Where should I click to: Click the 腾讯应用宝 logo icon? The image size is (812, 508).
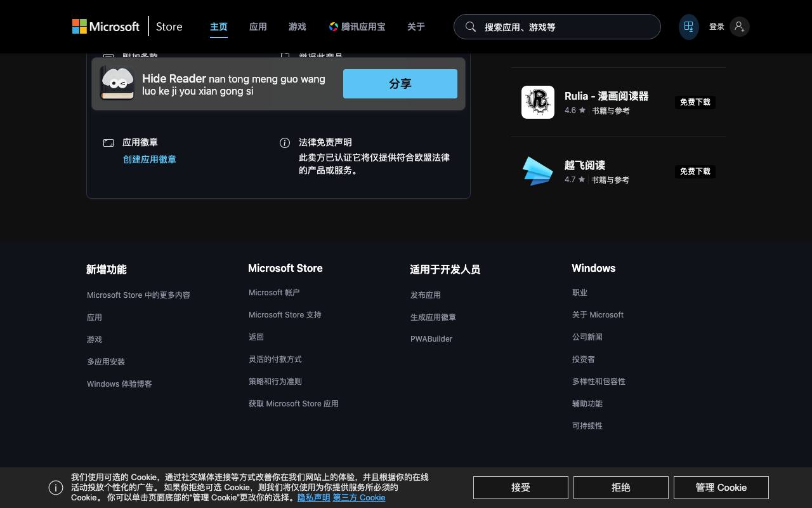334,27
